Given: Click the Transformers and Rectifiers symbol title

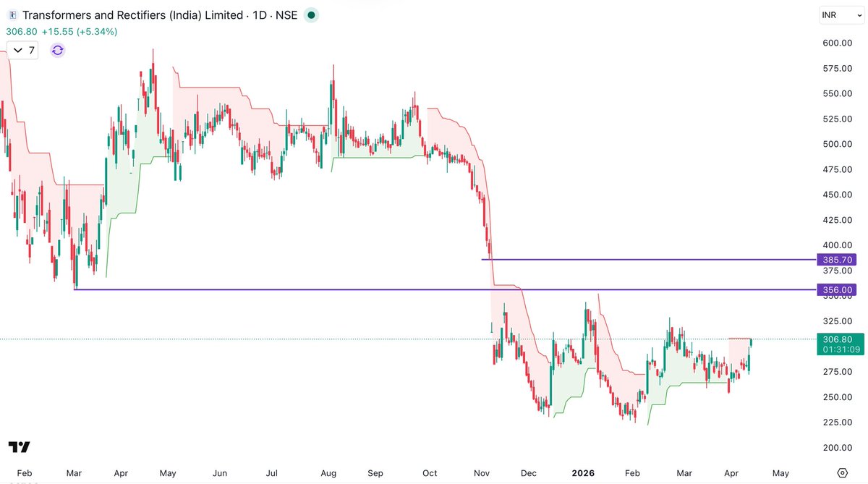Looking at the screenshot, I should click(x=132, y=15).
